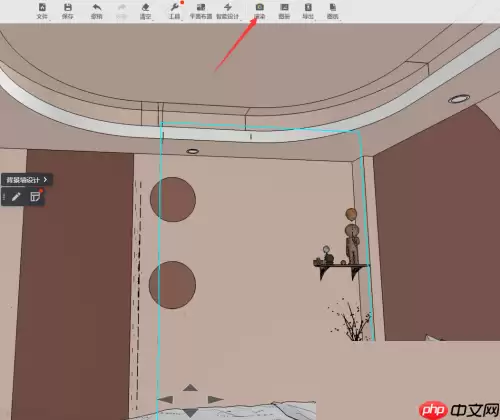The height and width of the screenshot is (420, 500).
Task: Undo with the 撤销 arrow icon
Action: [x=97, y=7]
